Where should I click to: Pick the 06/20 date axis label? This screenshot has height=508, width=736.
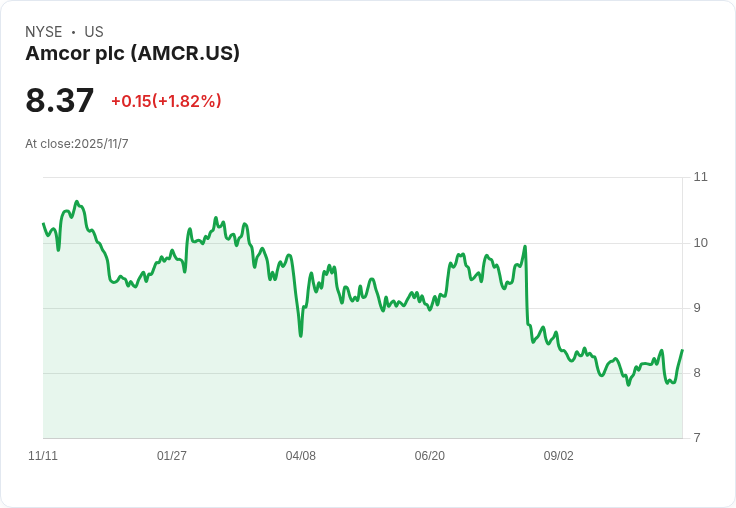click(x=430, y=456)
